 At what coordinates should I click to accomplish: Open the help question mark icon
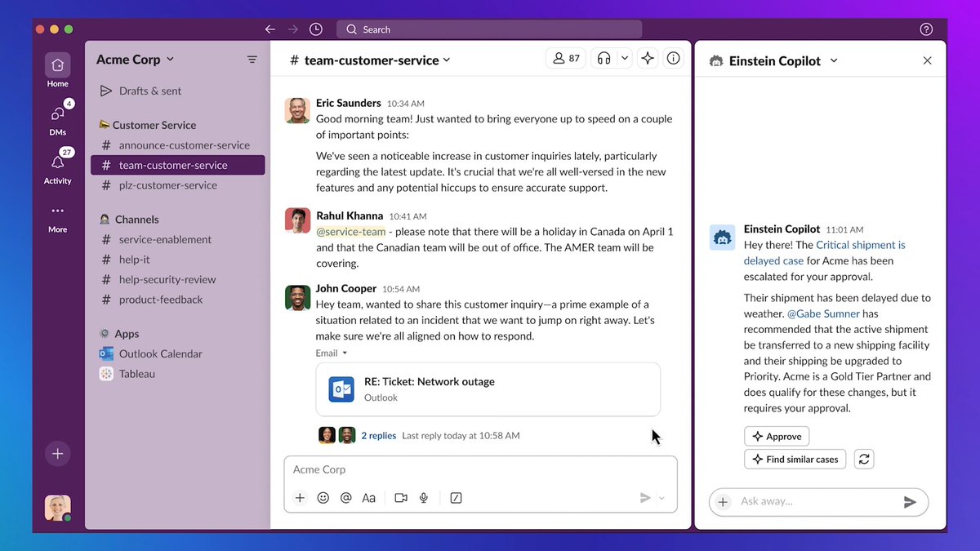tap(926, 29)
